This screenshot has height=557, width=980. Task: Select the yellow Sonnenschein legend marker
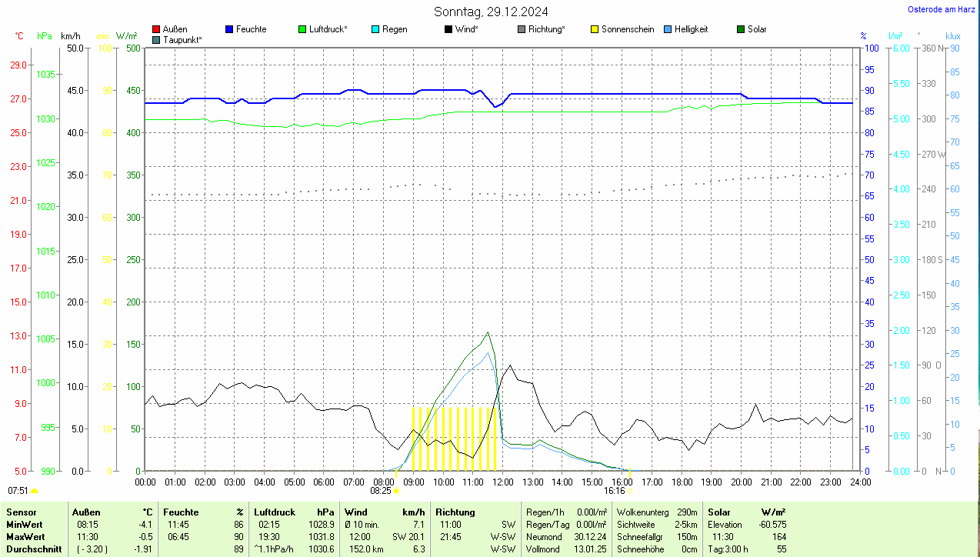click(x=595, y=29)
